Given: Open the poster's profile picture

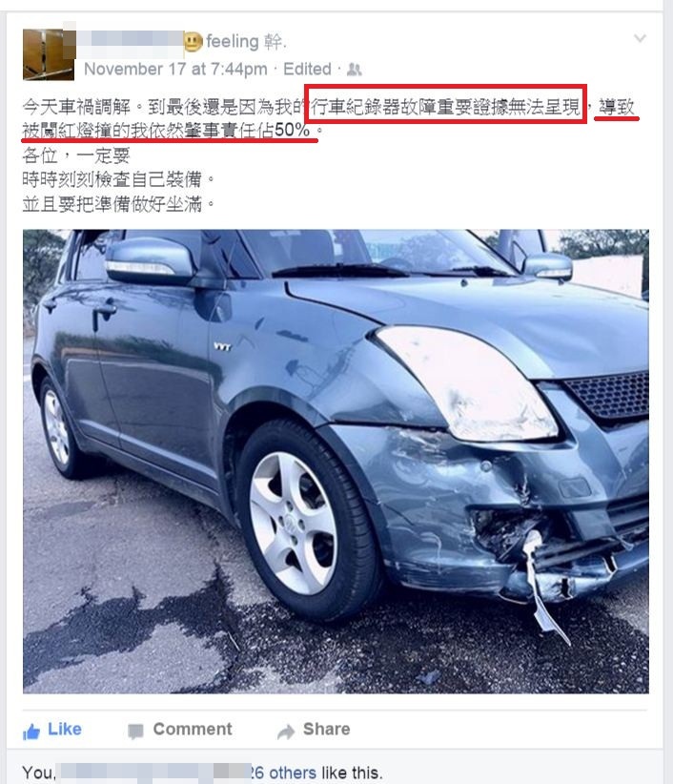Looking at the screenshot, I should coord(49,54).
